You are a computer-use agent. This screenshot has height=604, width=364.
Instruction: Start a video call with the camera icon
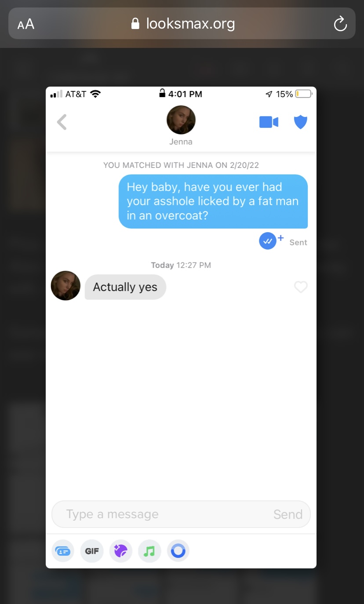269,122
